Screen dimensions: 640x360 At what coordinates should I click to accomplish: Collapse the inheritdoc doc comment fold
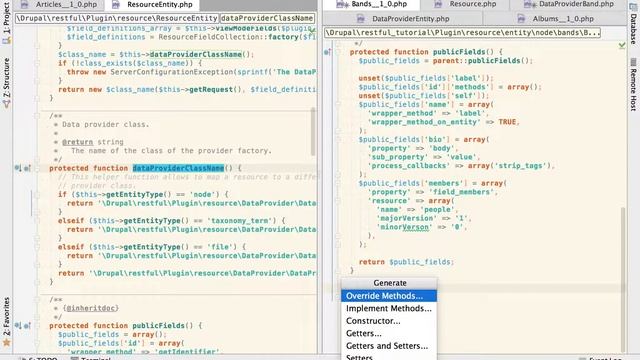pos(37,300)
